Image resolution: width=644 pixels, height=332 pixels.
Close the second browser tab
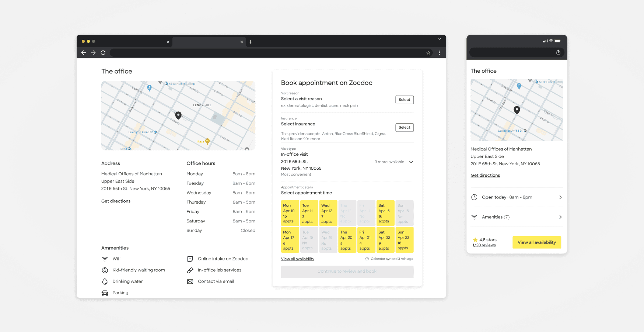tap(242, 42)
